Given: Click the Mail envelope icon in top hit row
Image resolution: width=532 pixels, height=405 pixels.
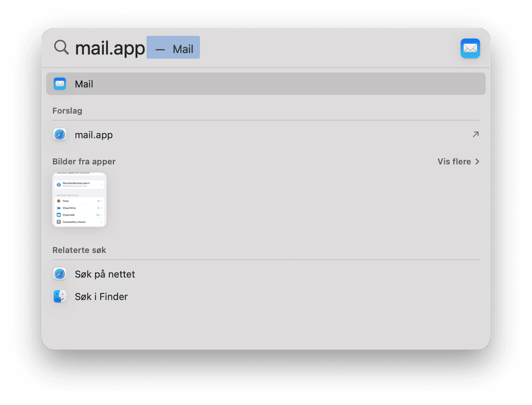Looking at the screenshot, I should 59,84.
